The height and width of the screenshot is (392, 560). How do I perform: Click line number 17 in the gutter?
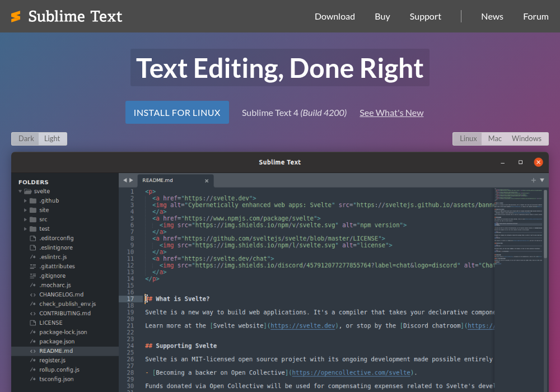[130, 299]
